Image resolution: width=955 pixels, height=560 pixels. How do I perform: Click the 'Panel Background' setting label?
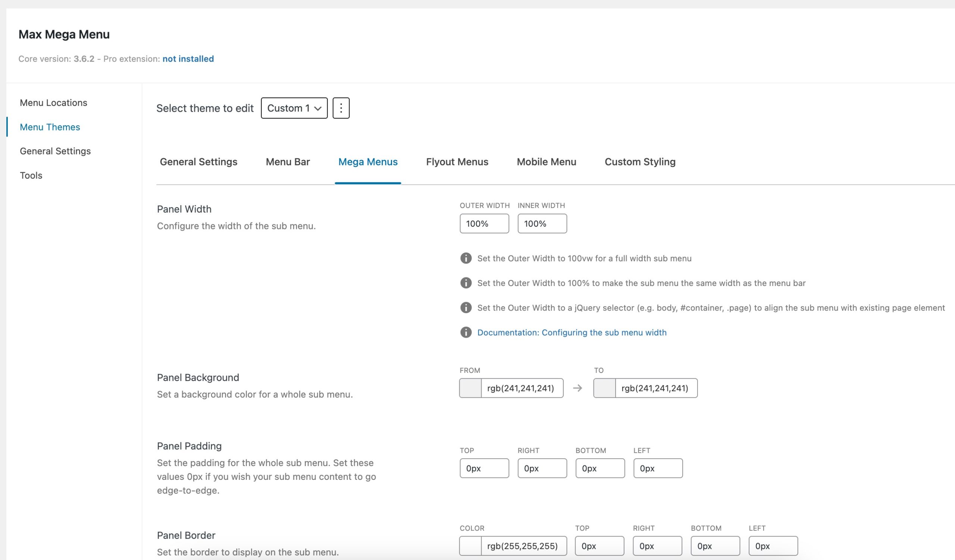[198, 378]
